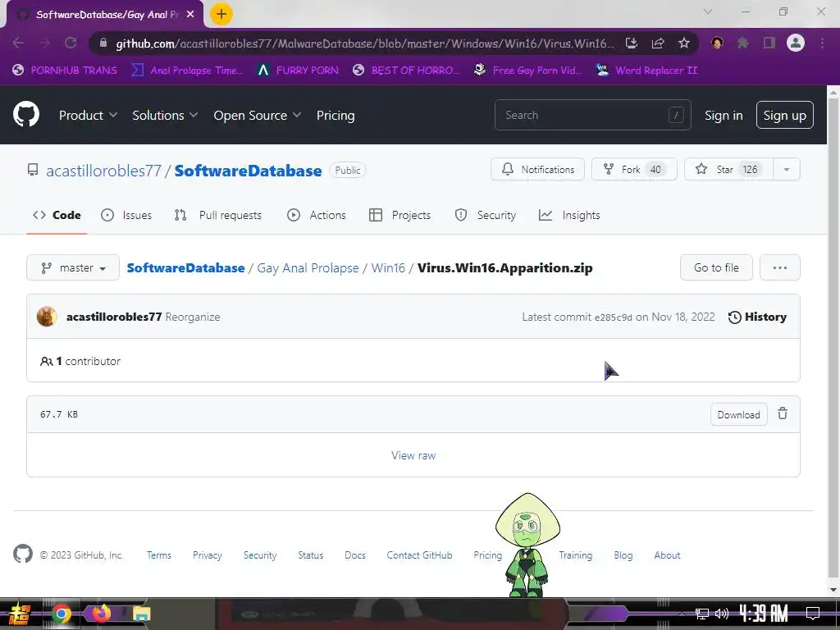The height and width of the screenshot is (630, 840).
Task: Fork the repository
Action: (634, 169)
